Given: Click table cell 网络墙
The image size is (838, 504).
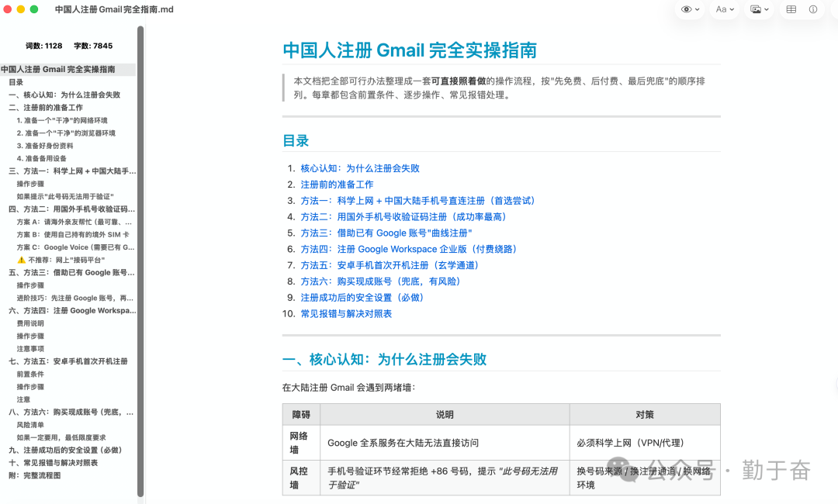Looking at the screenshot, I should tap(301, 443).
